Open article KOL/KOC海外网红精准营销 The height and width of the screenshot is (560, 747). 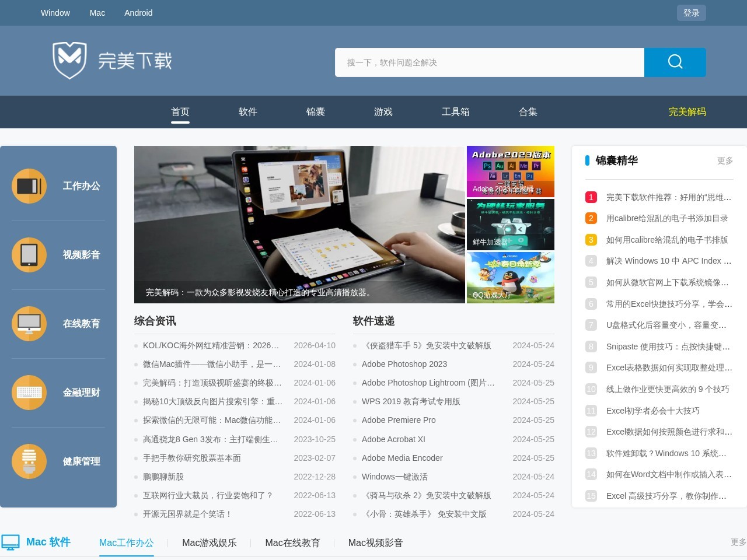tap(211, 345)
